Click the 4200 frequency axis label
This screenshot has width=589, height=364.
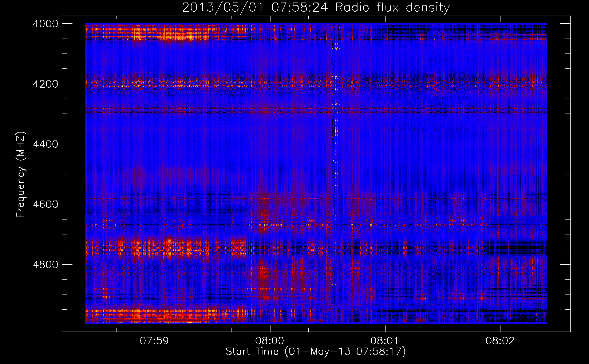click(46, 84)
